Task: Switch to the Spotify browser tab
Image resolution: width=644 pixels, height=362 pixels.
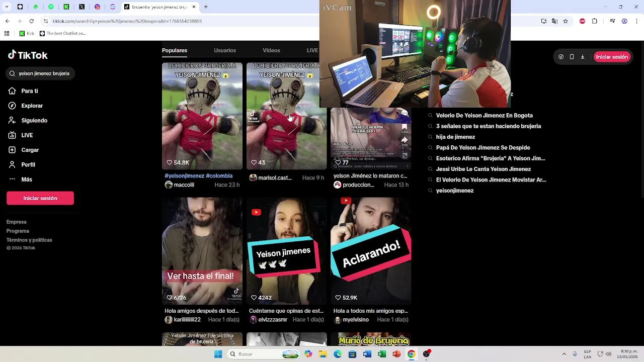Action: point(51,7)
